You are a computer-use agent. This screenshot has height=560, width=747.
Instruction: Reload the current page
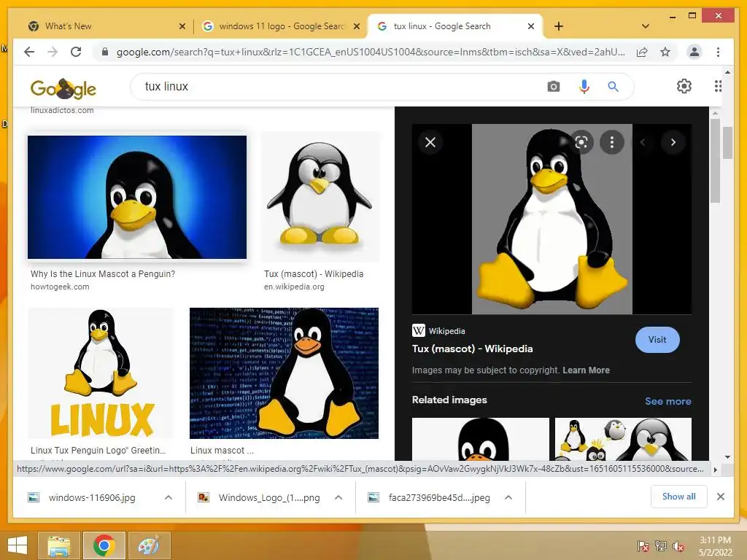76,52
